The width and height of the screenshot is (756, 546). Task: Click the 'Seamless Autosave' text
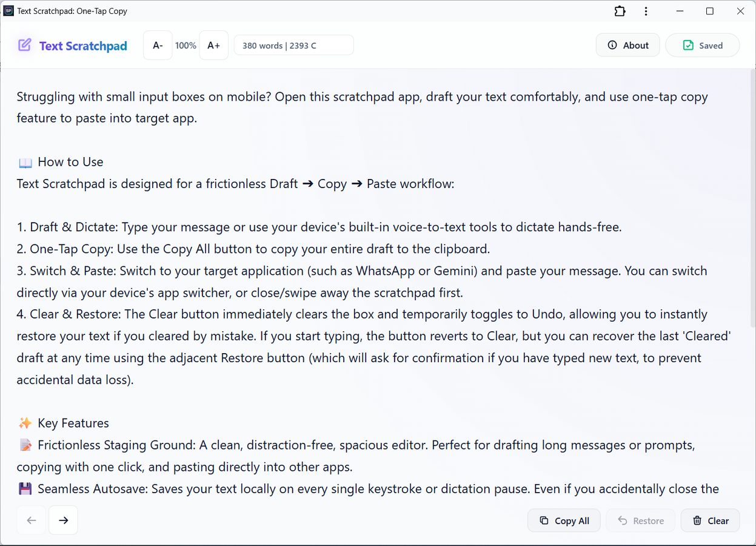[92, 489]
